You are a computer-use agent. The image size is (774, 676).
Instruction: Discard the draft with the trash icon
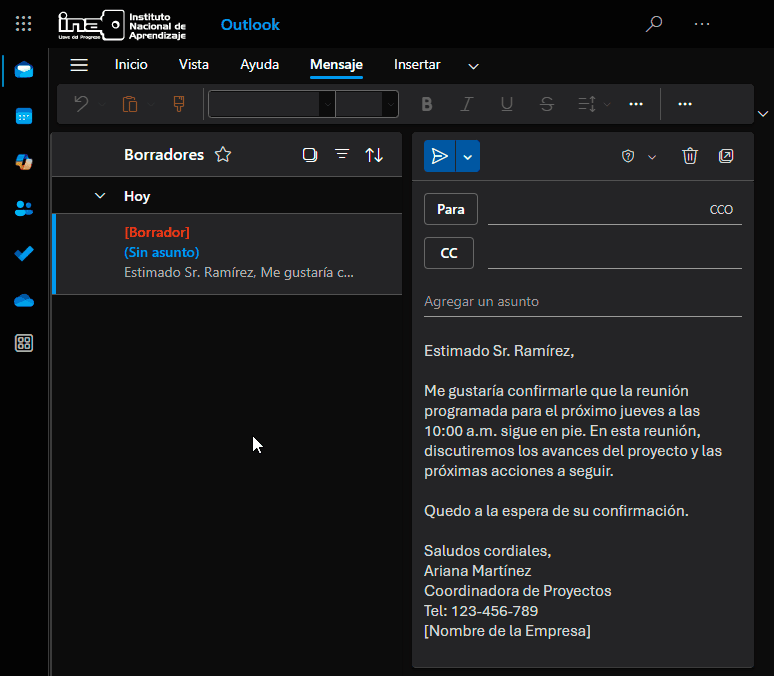(x=690, y=156)
